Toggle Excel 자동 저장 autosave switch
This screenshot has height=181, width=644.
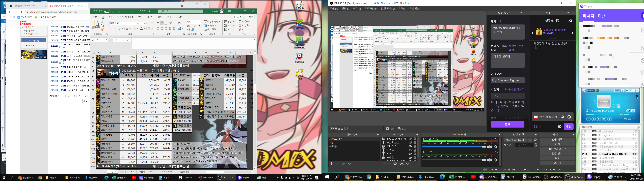107,11
